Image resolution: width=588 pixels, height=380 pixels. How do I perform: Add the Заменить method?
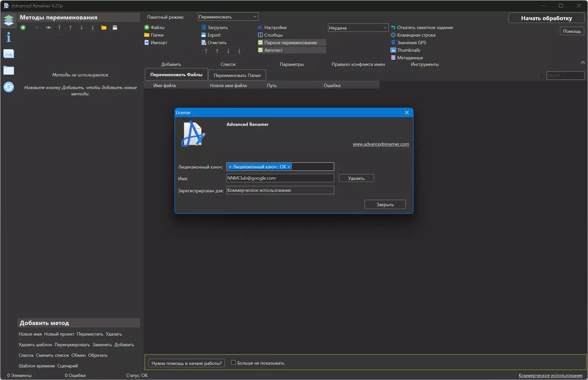tap(102, 345)
